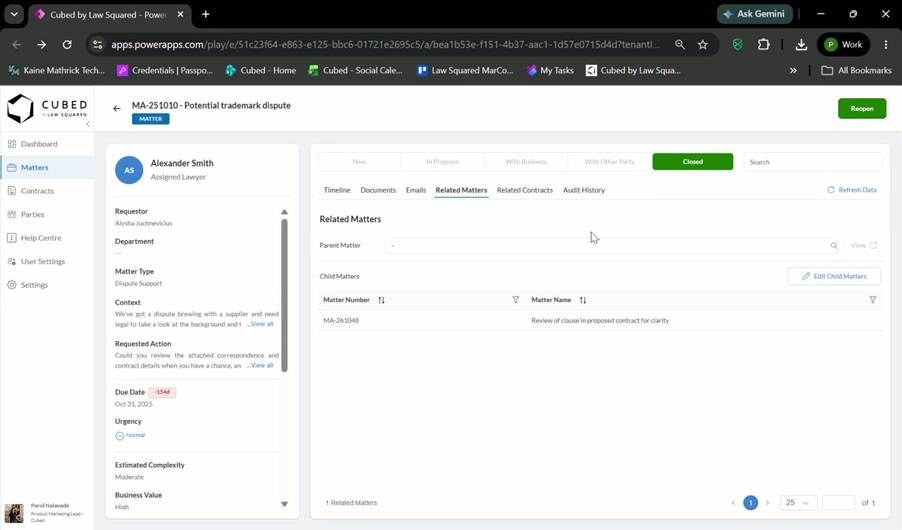Viewport: 902px width, 530px height.
Task: Open the Work profile menu
Action: coord(843,44)
